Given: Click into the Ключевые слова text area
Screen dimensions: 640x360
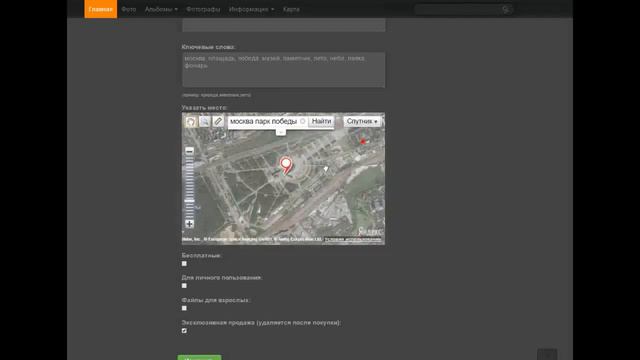Looking at the screenshot, I should click(283, 70).
